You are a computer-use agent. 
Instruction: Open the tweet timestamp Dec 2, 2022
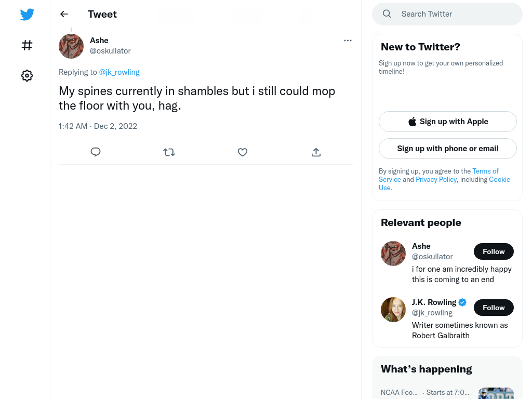115,126
